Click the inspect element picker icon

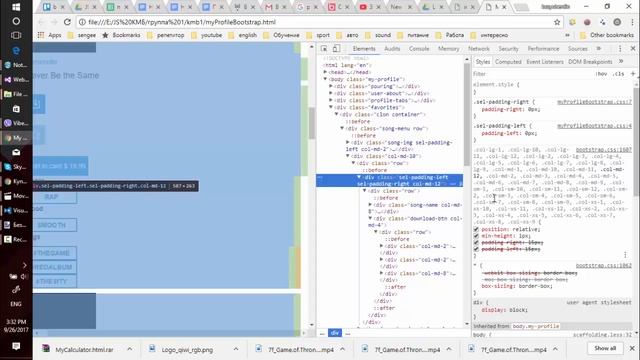[324, 49]
